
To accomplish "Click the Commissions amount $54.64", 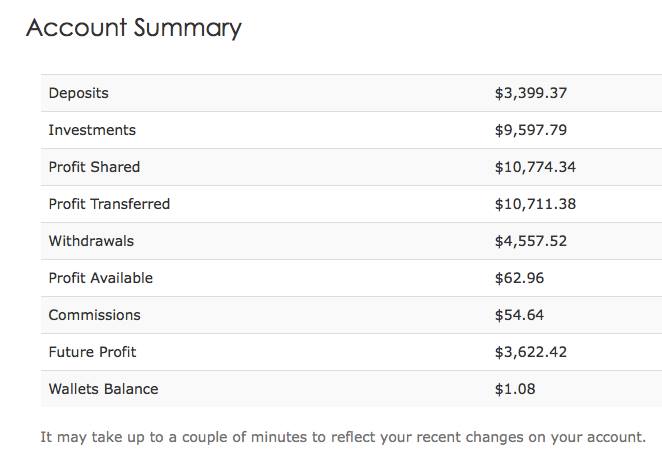I will click(519, 315).
